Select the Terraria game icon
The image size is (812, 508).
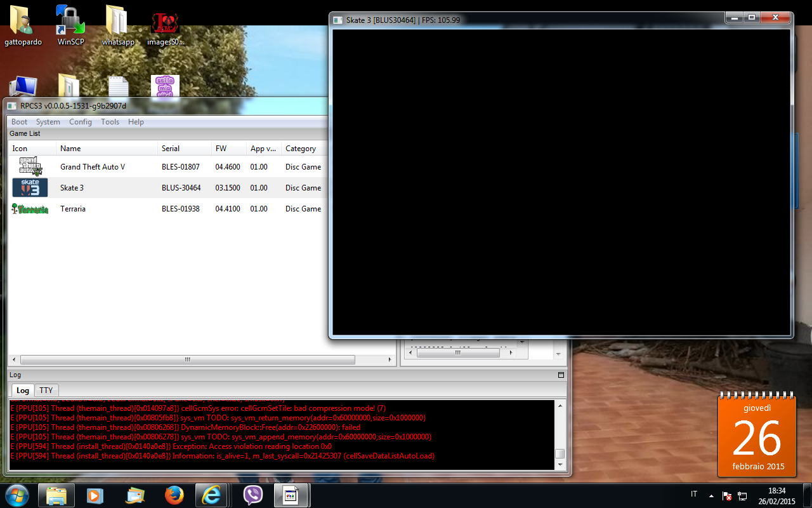[x=30, y=209]
